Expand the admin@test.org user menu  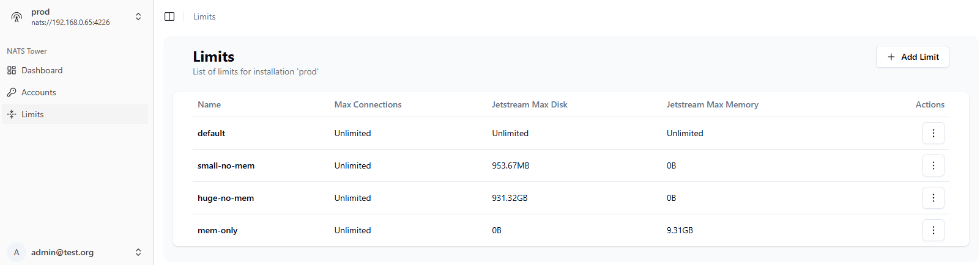pos(138,252)
